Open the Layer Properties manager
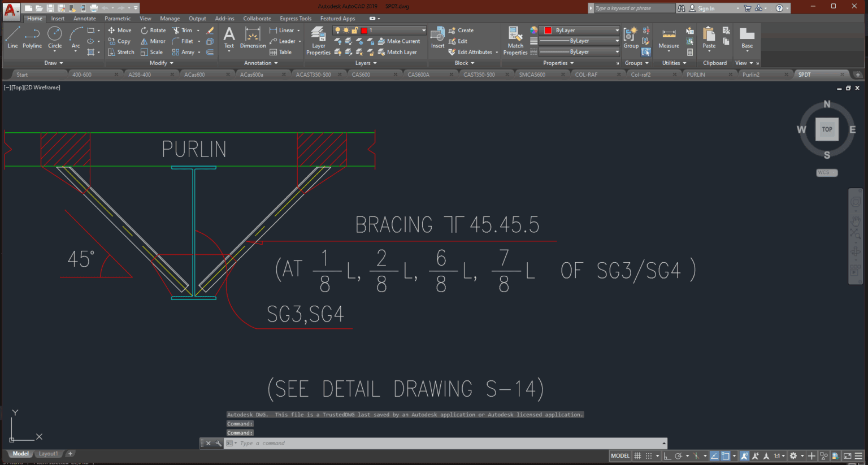 click(318, 40)
